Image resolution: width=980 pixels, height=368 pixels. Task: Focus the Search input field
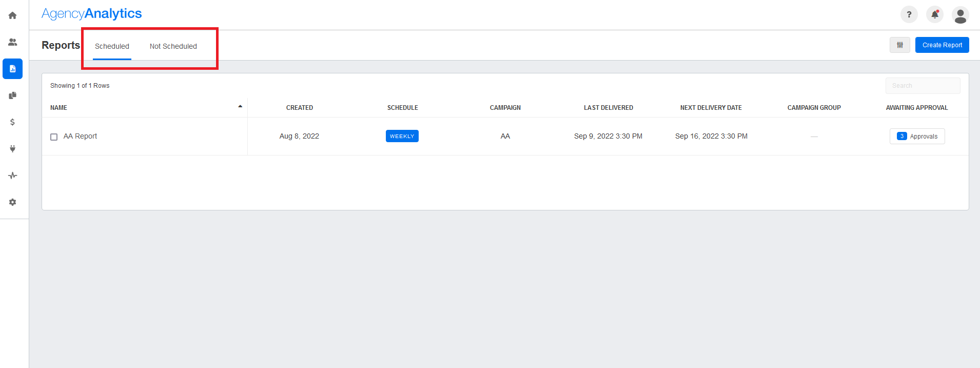[923, 86]
